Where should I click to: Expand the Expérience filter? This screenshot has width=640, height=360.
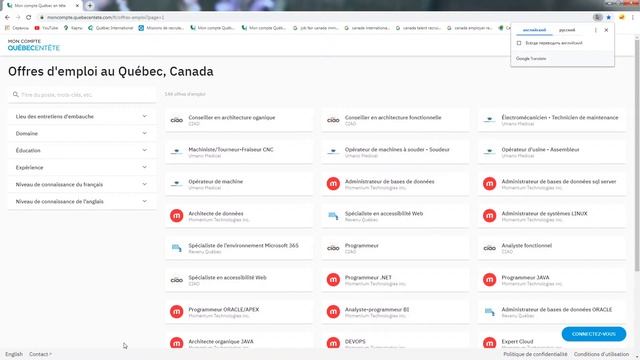point(82,167)
